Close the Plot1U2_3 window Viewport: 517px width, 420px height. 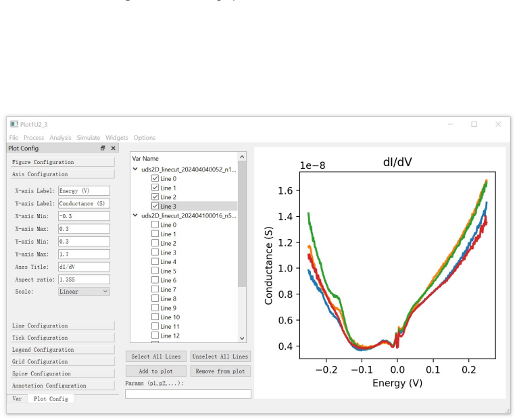tap(498, 124)
